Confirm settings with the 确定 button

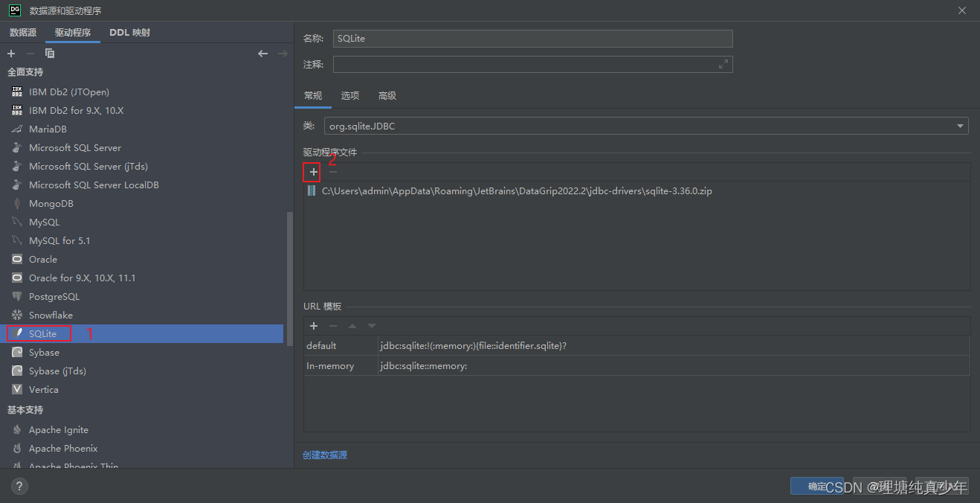click(816, 486)
